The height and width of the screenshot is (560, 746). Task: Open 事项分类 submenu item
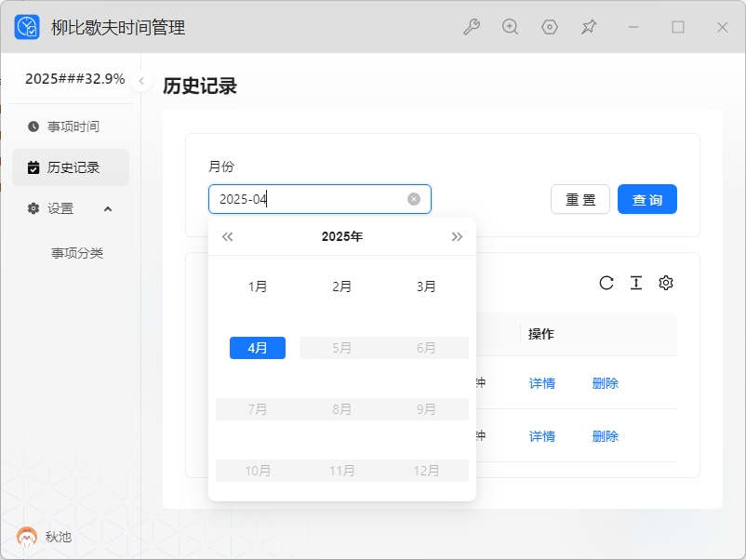tap(77, 253)
